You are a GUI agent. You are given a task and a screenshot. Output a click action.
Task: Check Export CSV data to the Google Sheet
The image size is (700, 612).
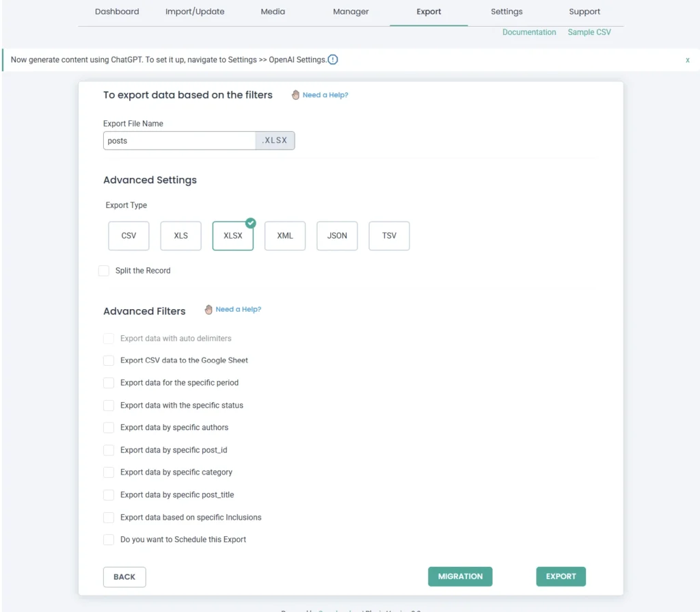[109, 360]
